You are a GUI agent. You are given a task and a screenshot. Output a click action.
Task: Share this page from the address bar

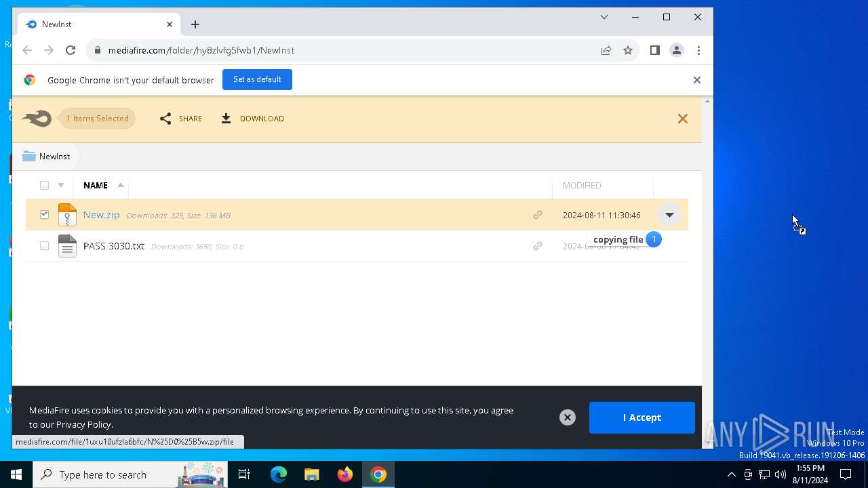[606, 50]
